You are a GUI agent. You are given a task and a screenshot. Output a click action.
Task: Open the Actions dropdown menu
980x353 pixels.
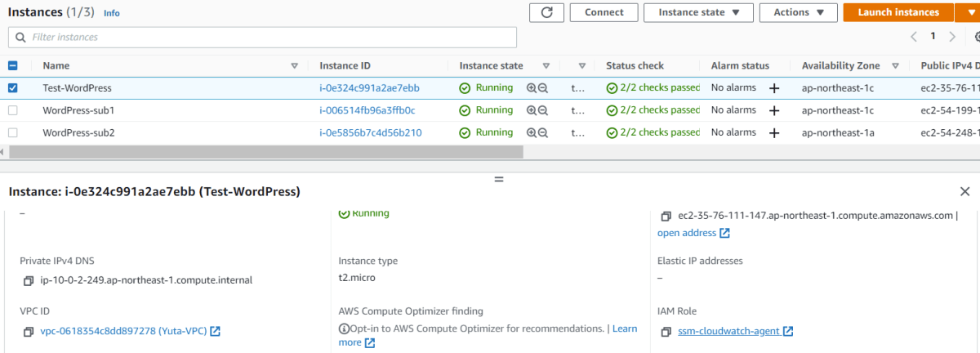coord(799,12)
